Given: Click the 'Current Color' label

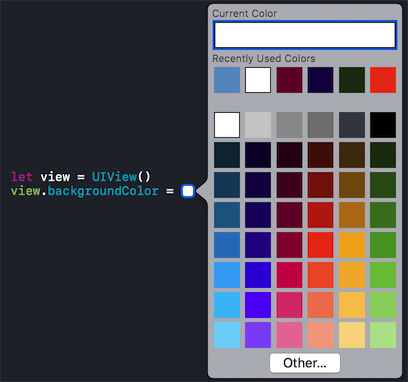Looking at the screenshot, I should click(x=244, y=14).
